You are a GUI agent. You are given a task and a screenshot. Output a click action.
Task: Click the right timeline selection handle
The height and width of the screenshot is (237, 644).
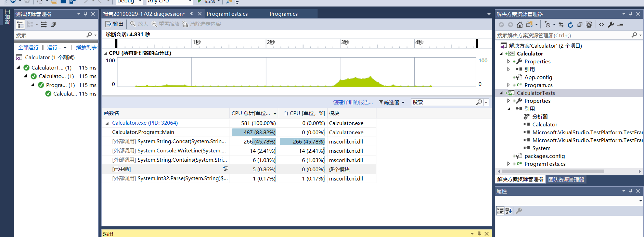point(477,43)
